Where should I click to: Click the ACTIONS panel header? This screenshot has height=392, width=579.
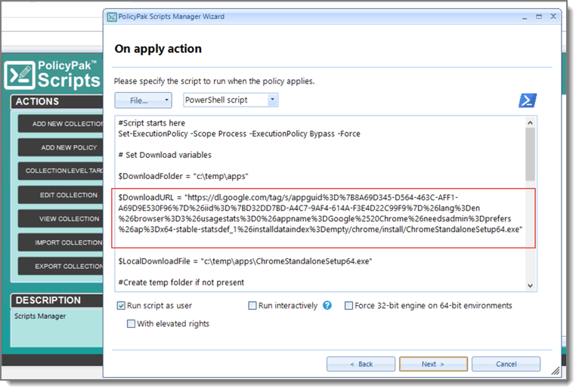[x=57, y=101]
